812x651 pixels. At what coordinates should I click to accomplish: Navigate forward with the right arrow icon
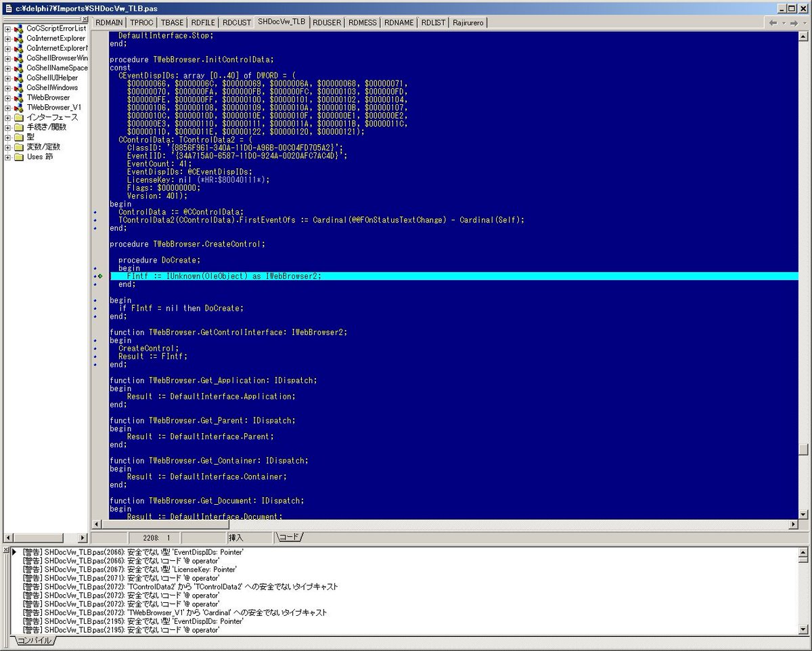pos(794,23)
